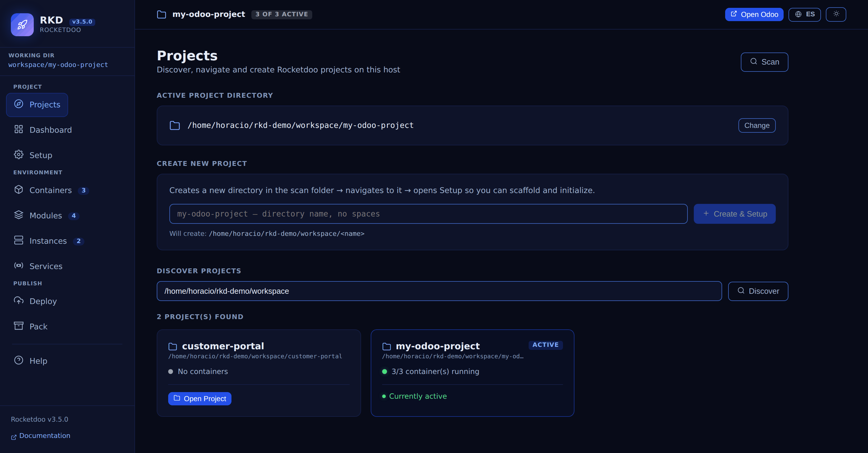Open the Dashboard menu item
Image resolution: width=868 pixels, height=453 pixels.
pyautogui.click(x=43, y=130)
